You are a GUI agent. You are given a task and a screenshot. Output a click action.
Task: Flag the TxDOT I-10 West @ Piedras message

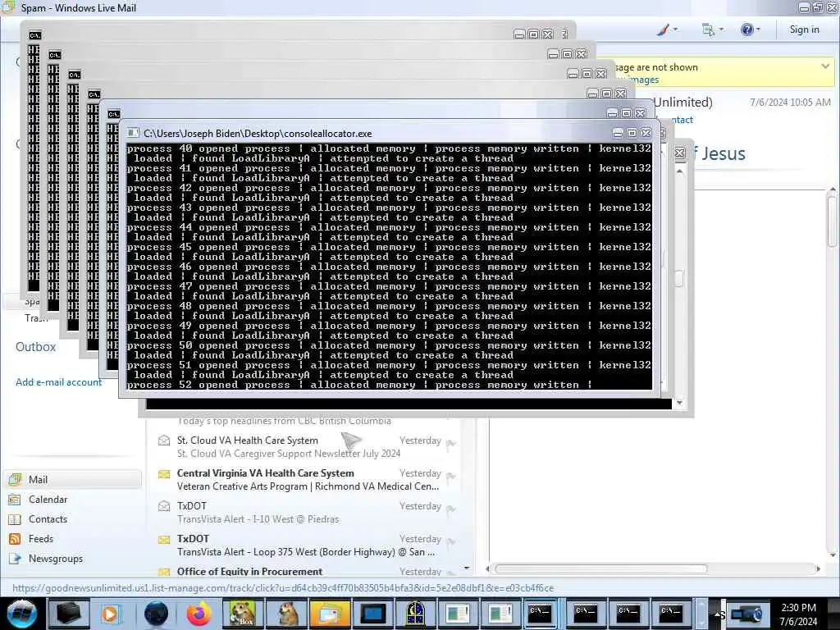click(x=451, y=509)
